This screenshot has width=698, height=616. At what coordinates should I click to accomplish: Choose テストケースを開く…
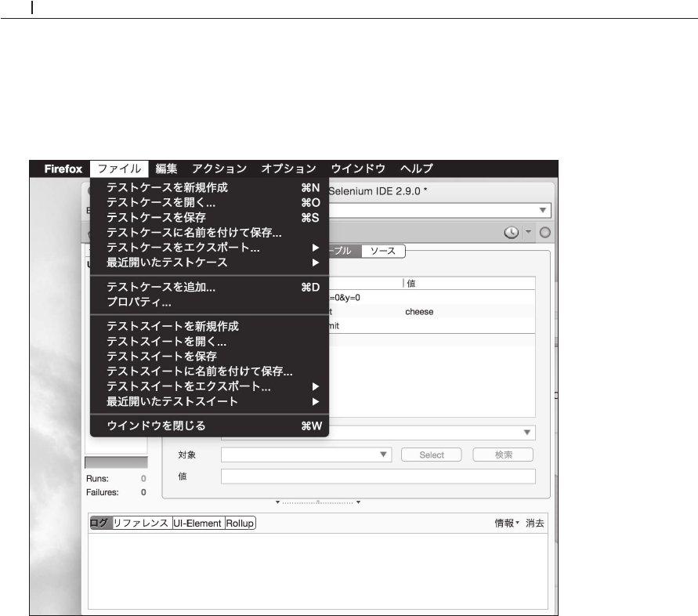209,203
